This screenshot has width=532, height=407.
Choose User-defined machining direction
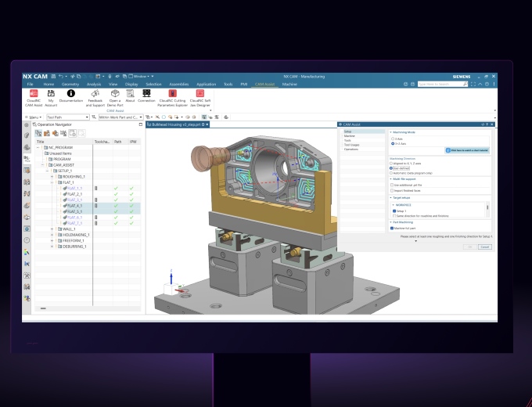click(x=391, y=168)
